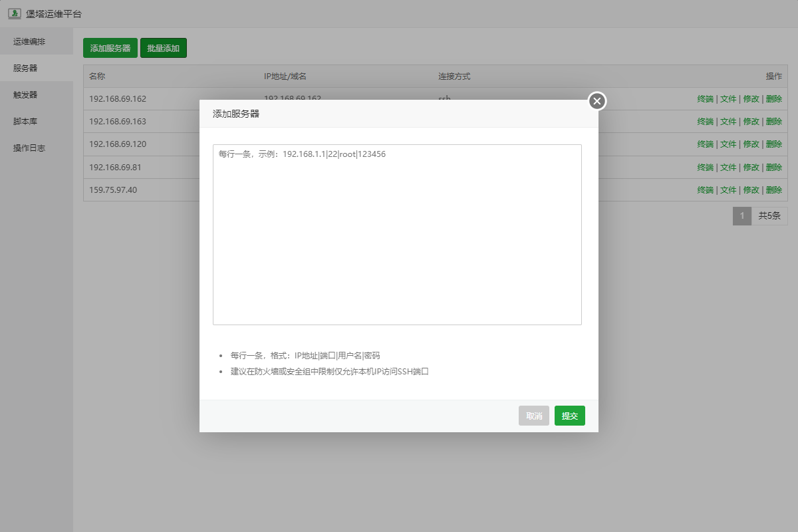This screenshot has width=798, height=532.
Task: Click the 批量添加 button
Action: click(164, 48)
